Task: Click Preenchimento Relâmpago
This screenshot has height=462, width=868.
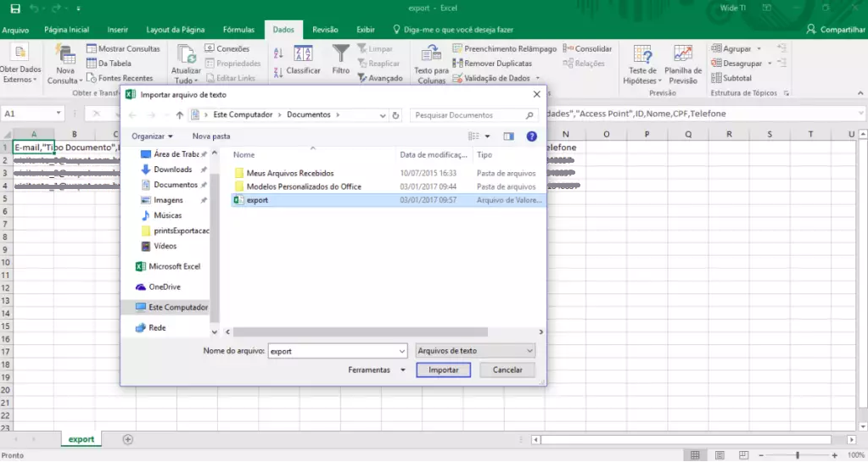Action: 505,48
